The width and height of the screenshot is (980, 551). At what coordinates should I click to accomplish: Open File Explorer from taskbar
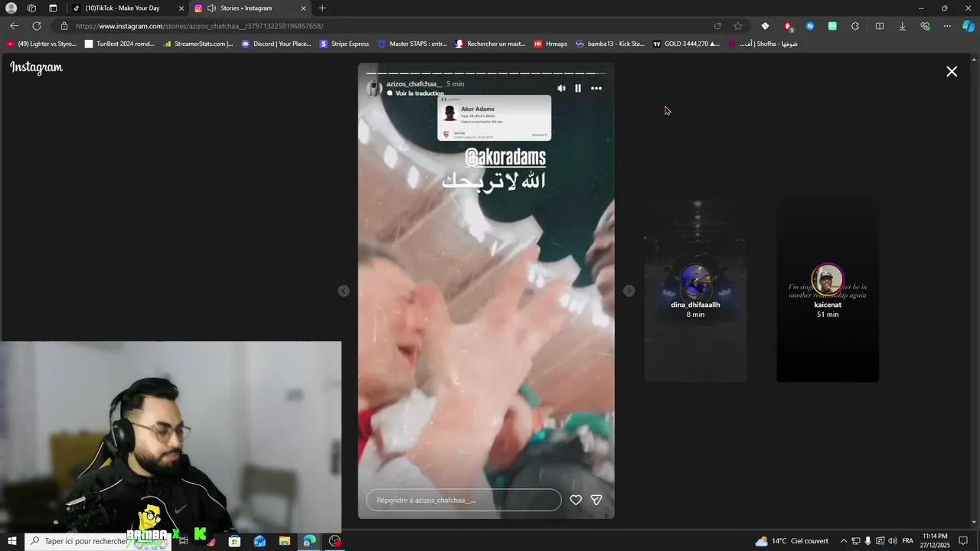pos(285,541)
